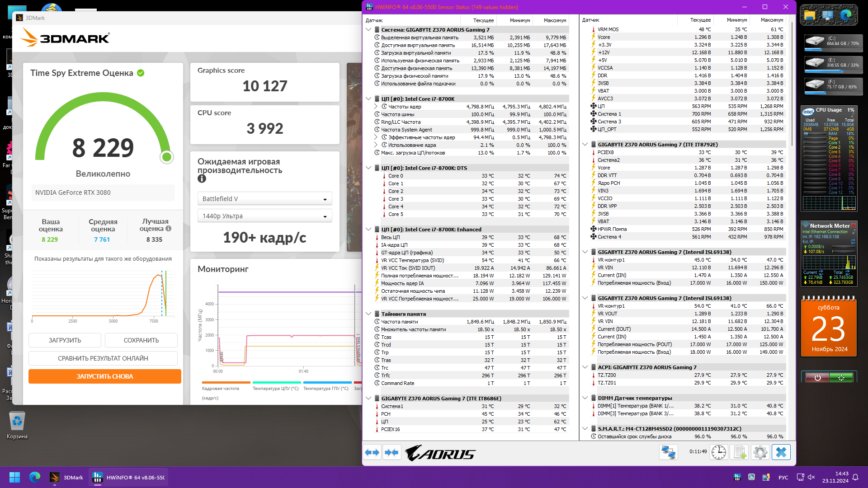Click the green power gadget toggle button

(840, 377)
